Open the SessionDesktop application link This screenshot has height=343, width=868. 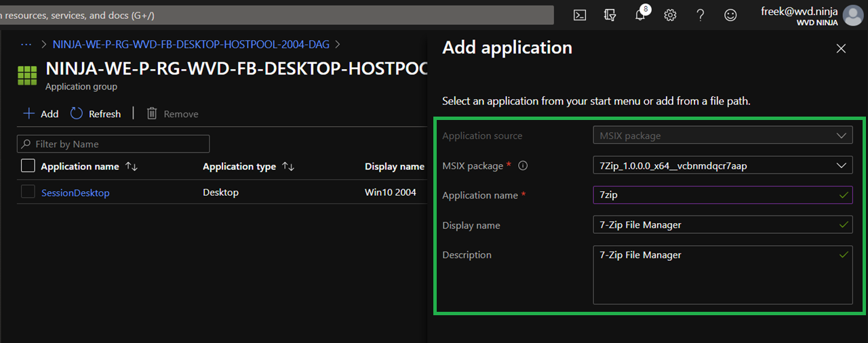point(75,193)
